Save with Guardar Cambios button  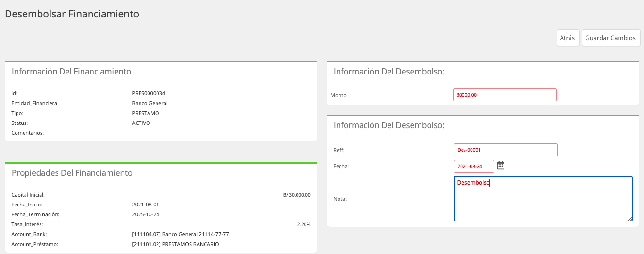[611, 38]
